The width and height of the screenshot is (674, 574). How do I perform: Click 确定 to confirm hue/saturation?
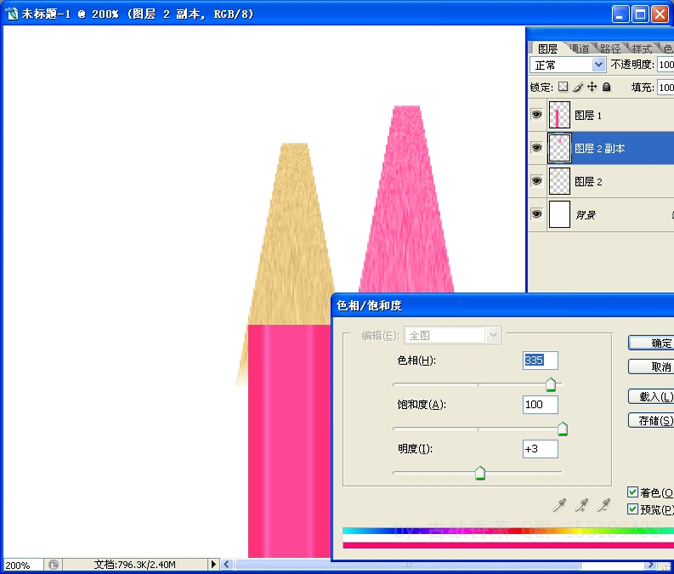tap(652, 343)
